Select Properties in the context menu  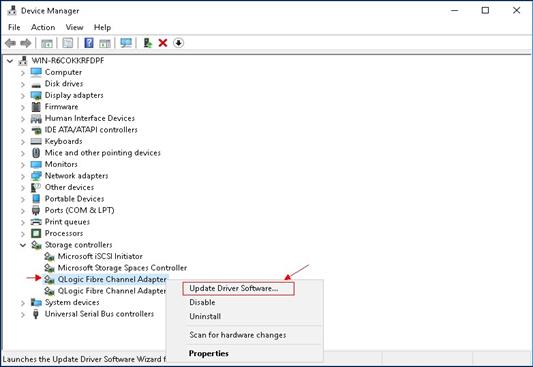[x=209, y=353]
